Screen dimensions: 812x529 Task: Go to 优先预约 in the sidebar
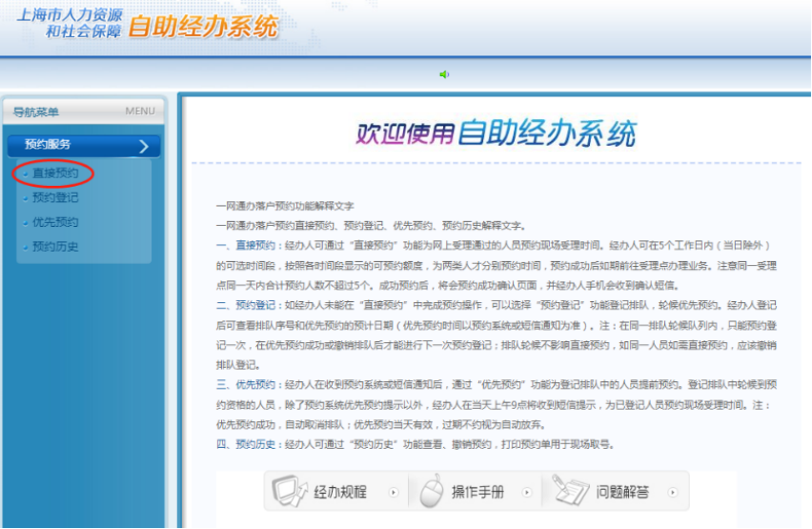tap(55, 222)
